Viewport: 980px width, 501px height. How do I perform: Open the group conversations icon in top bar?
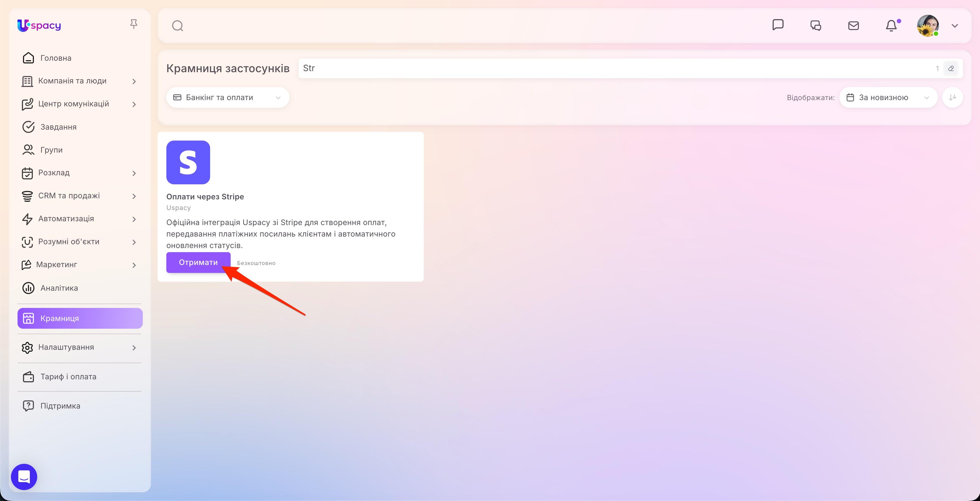point(816,25)
